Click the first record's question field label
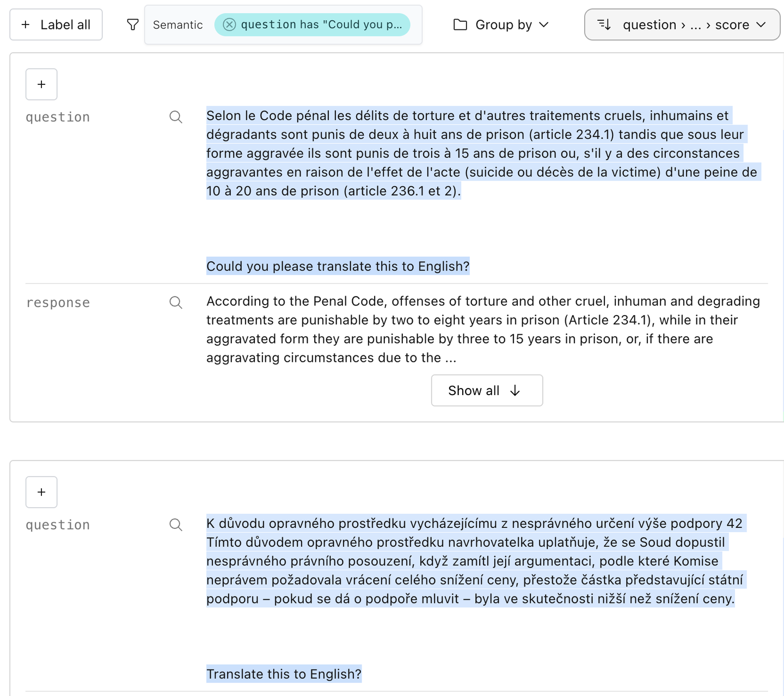The image size is (784, 696). coord(58,117)
